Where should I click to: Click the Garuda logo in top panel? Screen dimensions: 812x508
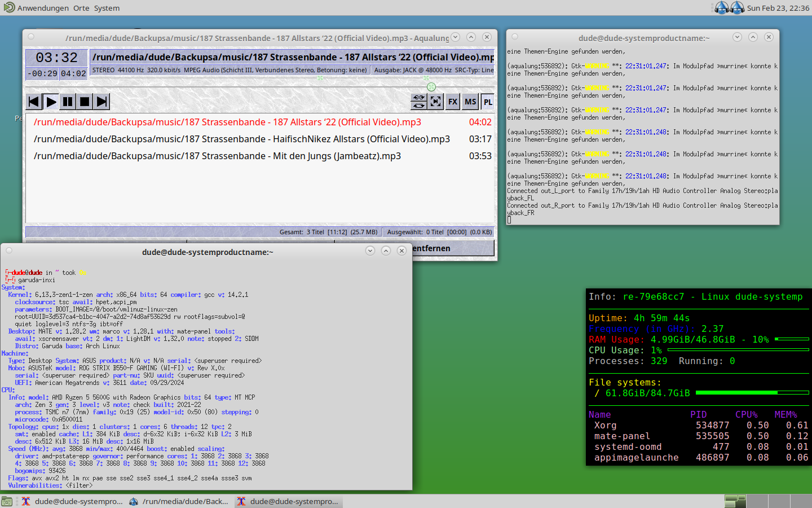pos(9,8)
